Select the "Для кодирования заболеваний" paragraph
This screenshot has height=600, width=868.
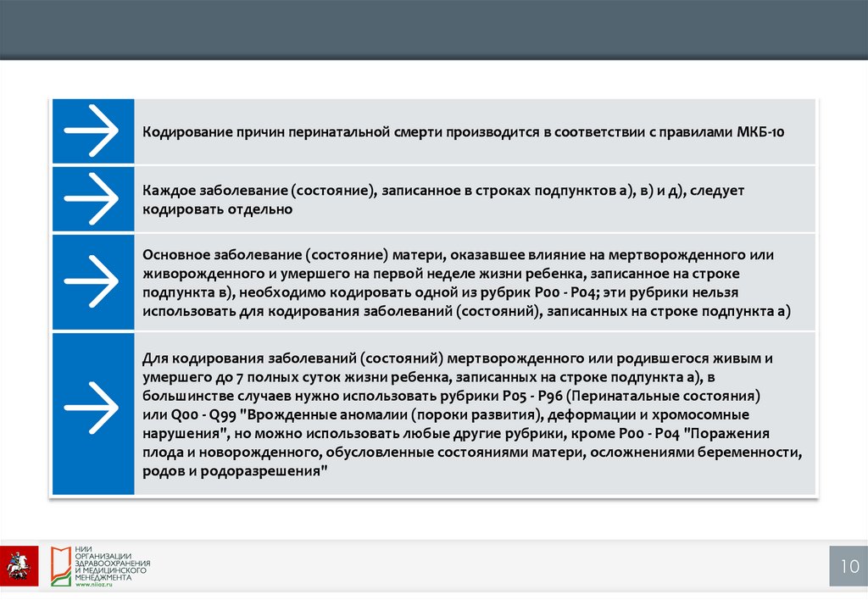coord(471,414)
